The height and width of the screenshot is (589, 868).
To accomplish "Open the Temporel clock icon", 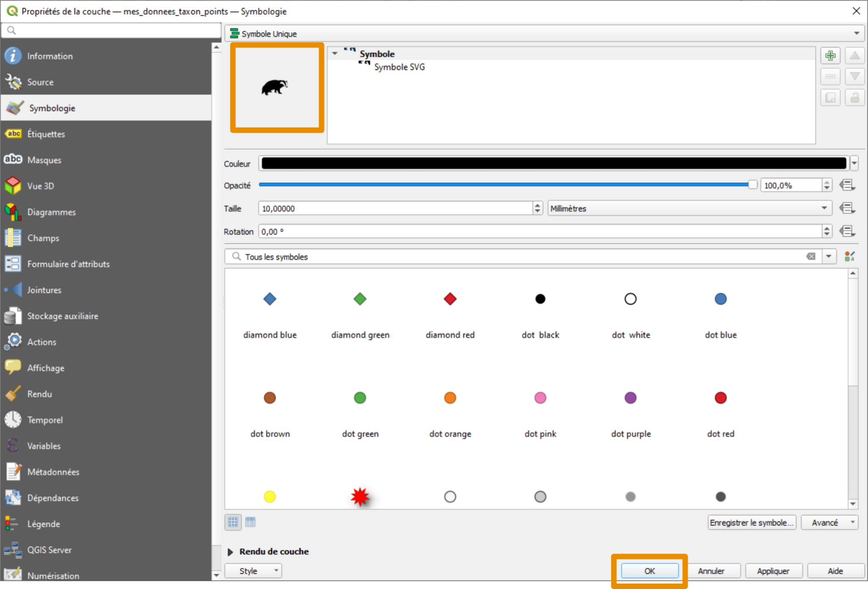I will point(13,419).
